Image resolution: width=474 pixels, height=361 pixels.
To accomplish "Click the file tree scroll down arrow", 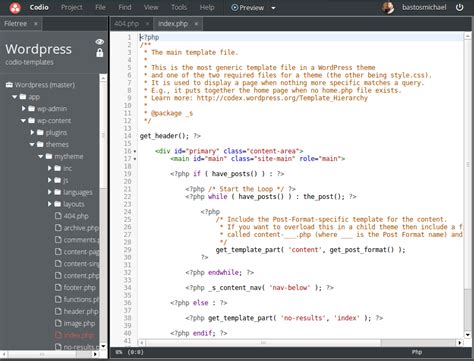I will click(x=103, y=346).
